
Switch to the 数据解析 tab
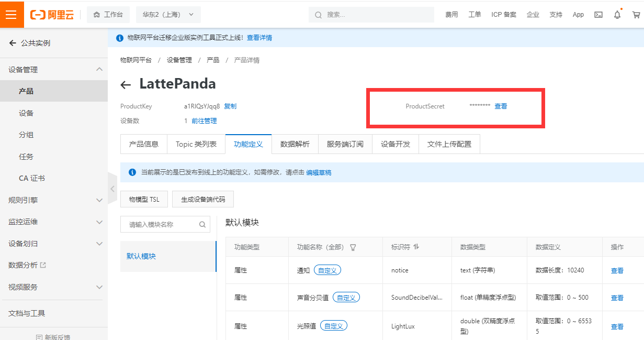point(295,144)
